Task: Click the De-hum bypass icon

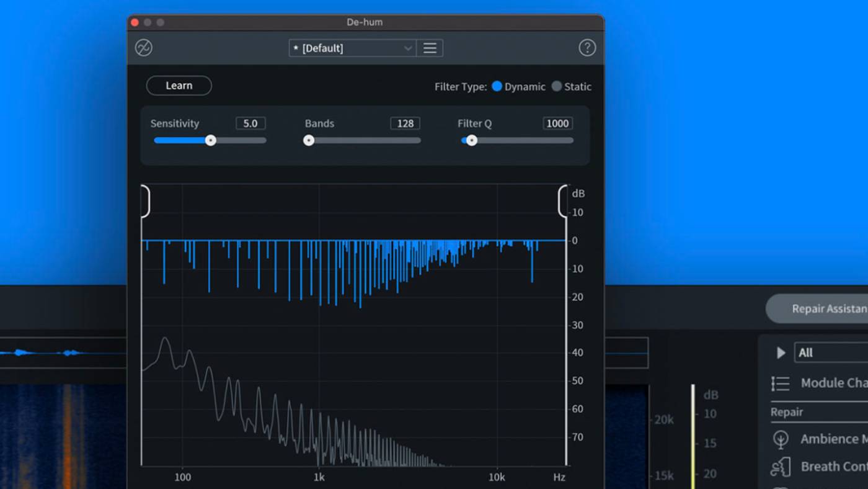Action: point(144,48)
